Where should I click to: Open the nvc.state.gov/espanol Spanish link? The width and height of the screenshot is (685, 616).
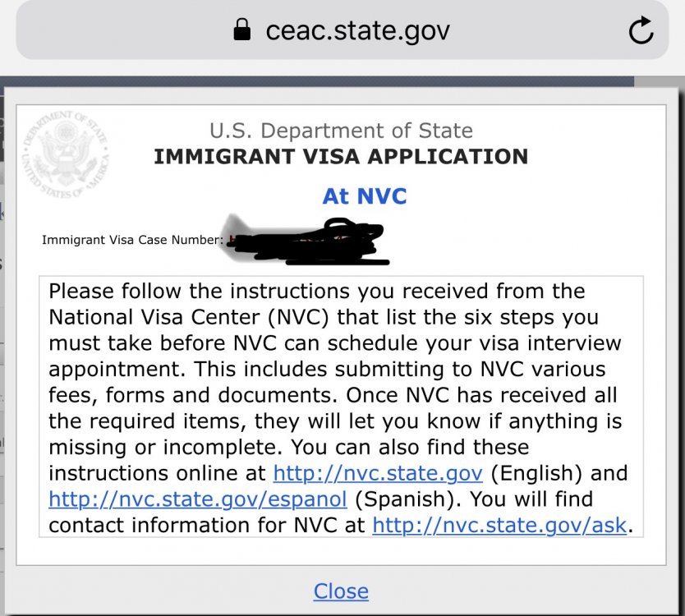(198, 499)
